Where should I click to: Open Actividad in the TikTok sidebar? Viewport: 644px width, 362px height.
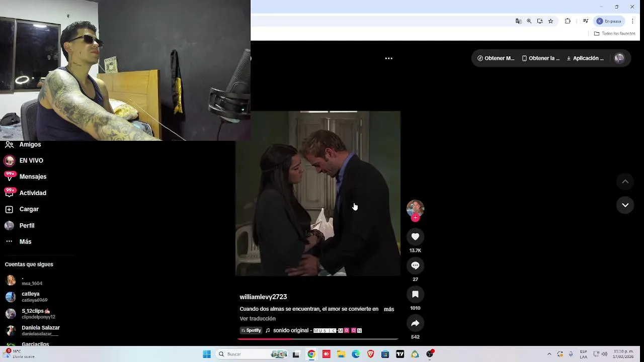[x=25, y=193]
